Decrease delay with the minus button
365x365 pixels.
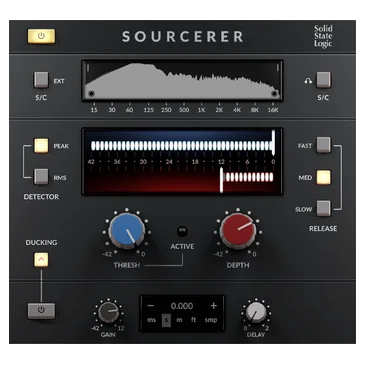pos(151,306)
